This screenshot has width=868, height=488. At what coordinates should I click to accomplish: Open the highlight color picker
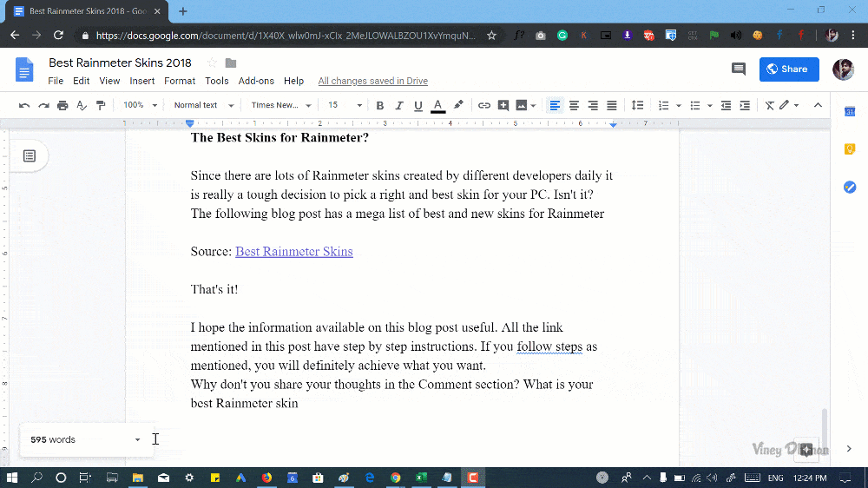(x=458, y=105)
